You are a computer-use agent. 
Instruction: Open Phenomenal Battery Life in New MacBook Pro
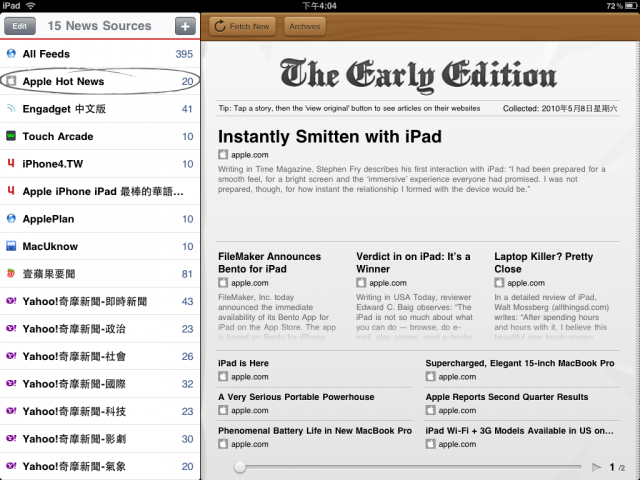tap(315, 431)
